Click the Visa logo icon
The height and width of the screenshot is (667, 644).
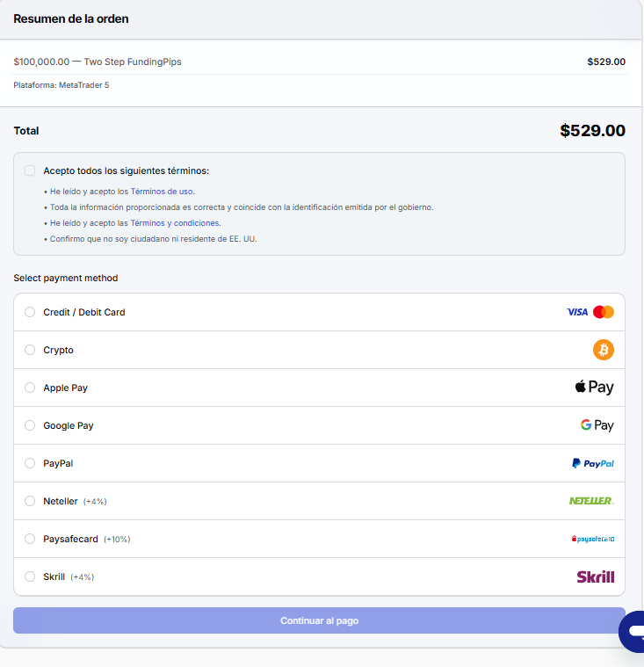coord(577,312)
